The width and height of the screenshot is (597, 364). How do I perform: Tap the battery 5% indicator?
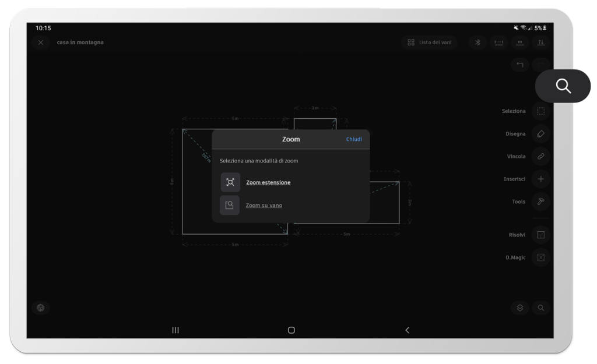[540, 28]
